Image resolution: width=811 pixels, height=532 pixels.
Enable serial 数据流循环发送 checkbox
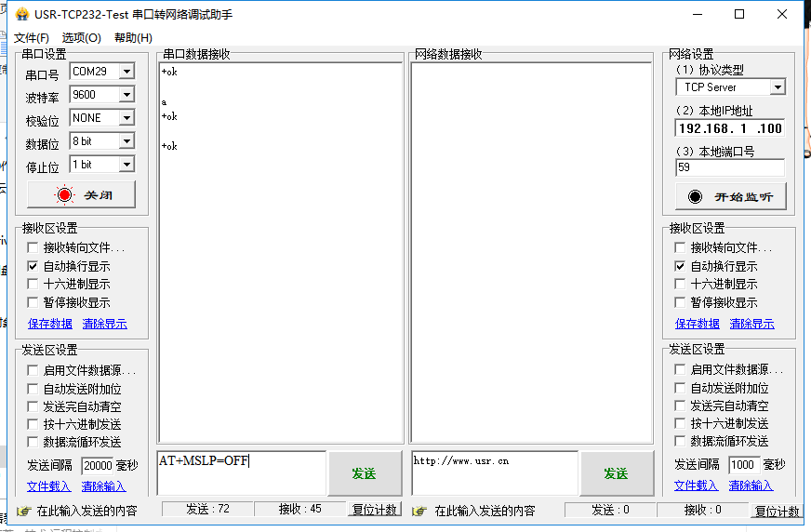point(33,442)
